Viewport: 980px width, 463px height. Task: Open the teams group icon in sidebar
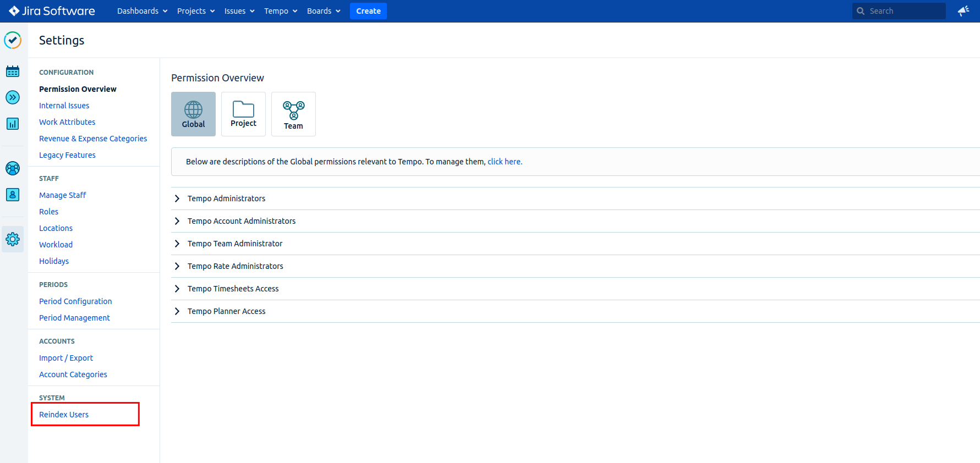coord(13,168)
